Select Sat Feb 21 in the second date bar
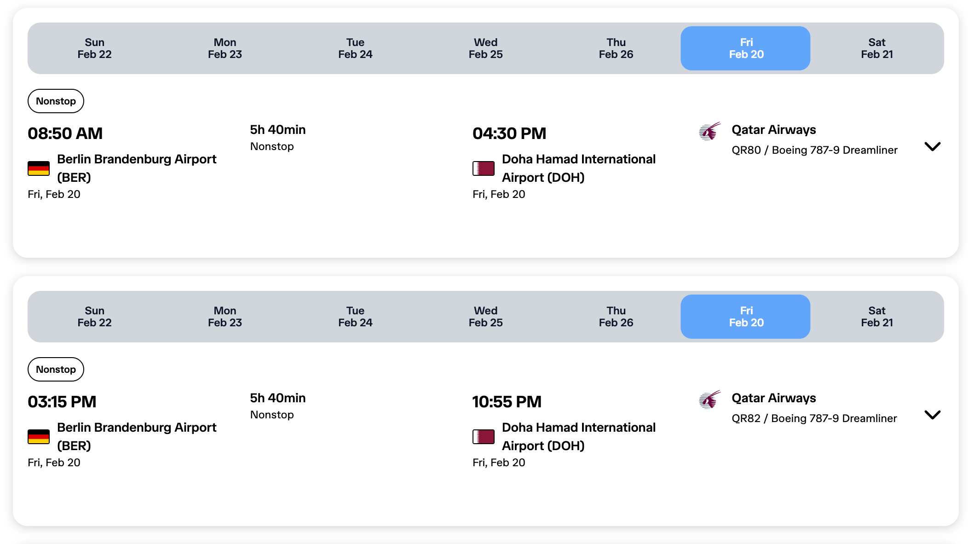The image size is (980, 544). (x=876, y=317)
